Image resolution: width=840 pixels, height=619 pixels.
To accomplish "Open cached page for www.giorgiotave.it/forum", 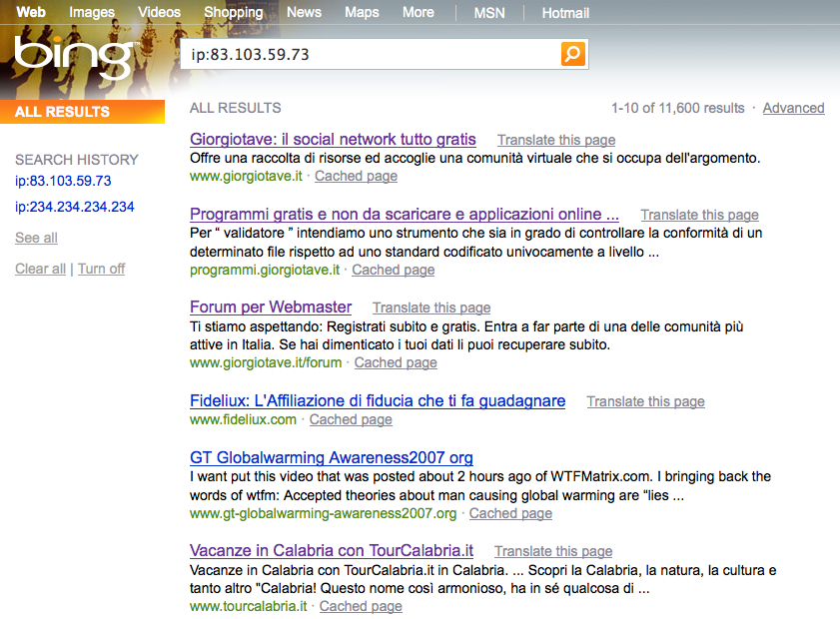I will (x=396, y=362).
